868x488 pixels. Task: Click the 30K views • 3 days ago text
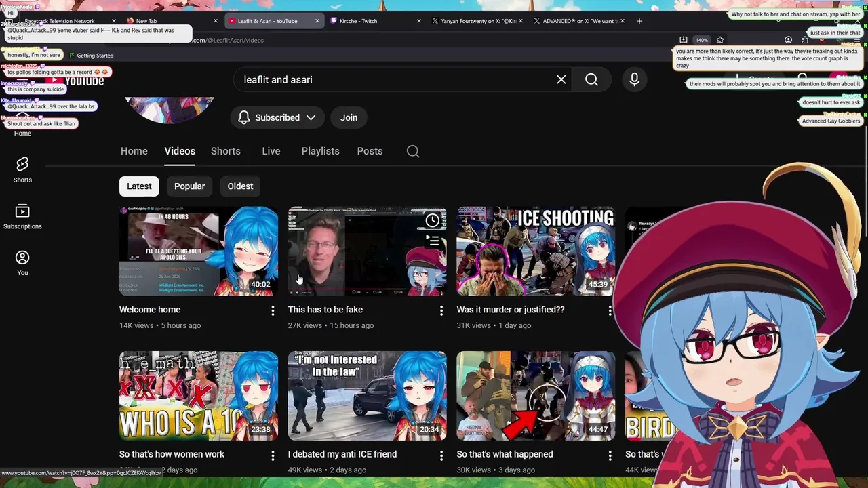coord(496,470)
